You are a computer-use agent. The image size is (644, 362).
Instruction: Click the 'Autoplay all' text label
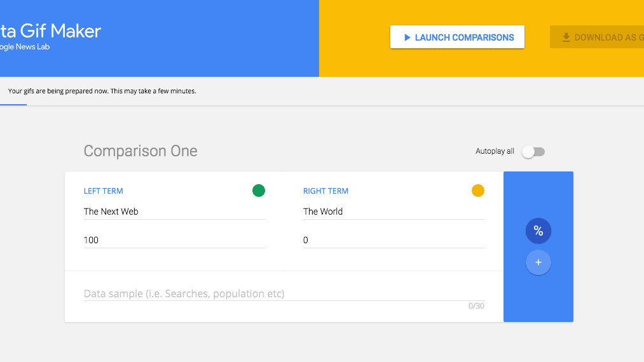pyautogui.click(x=495, y=151)
